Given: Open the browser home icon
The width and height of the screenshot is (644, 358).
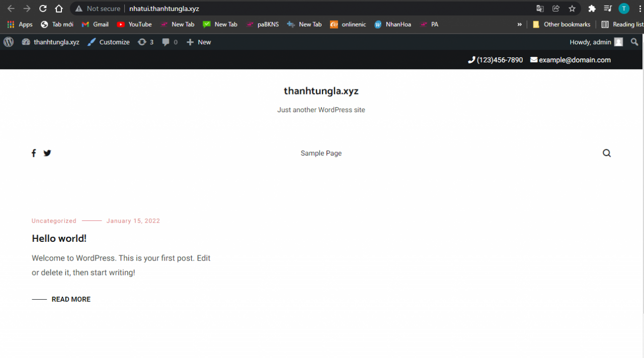Looking at the screenshot, I should tap(59, 9).
